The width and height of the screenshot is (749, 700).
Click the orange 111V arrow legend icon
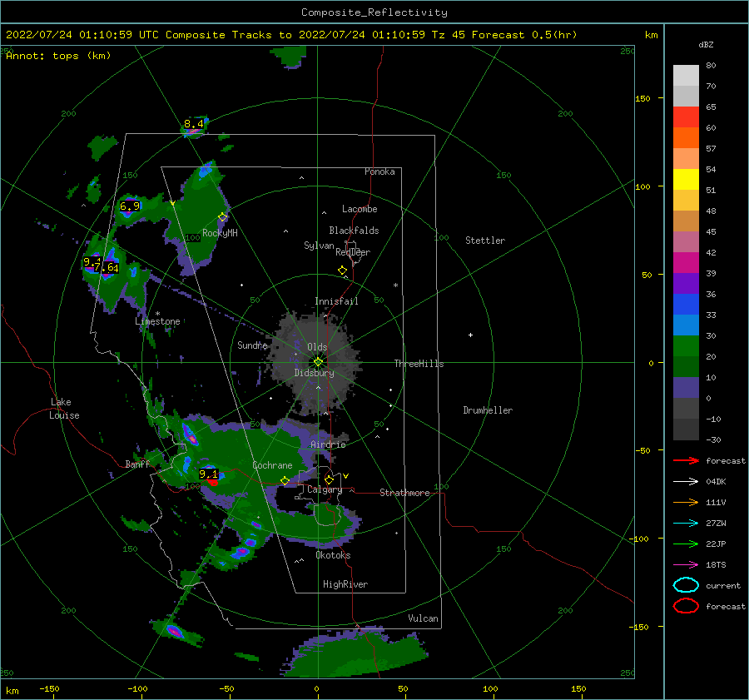pyautogui.click(x=686, y=502)
